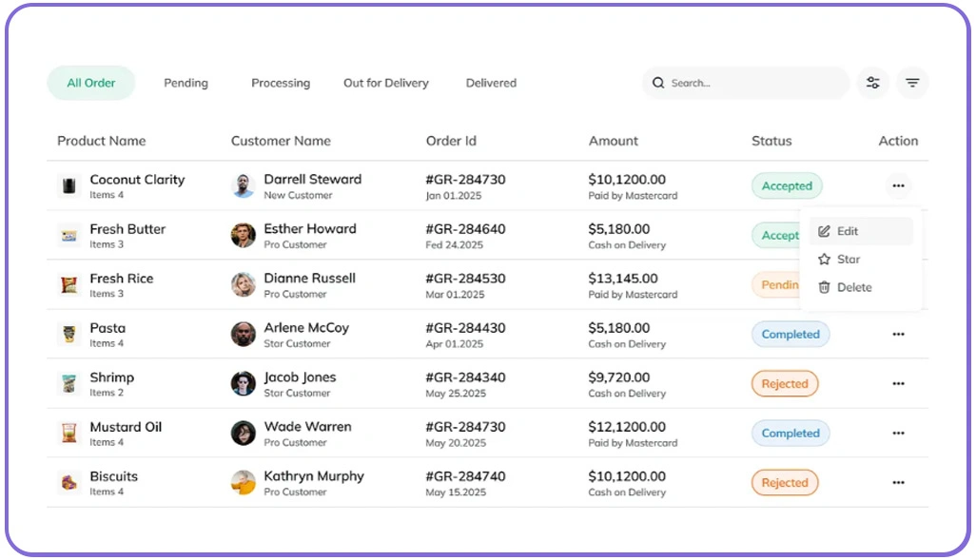Click Dianne Russell's avatar
The width and height of the screenshot is (976, 560).
click(x=243, y=284)
